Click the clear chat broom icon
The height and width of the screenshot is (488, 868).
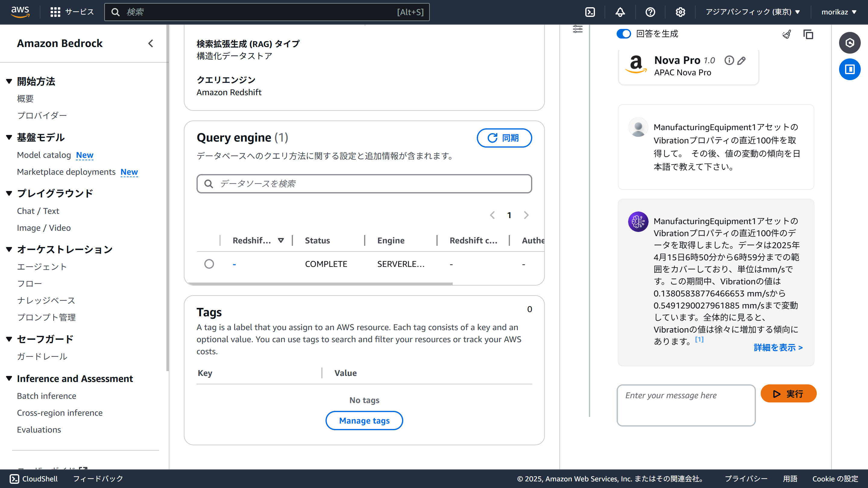coord(787,34)
